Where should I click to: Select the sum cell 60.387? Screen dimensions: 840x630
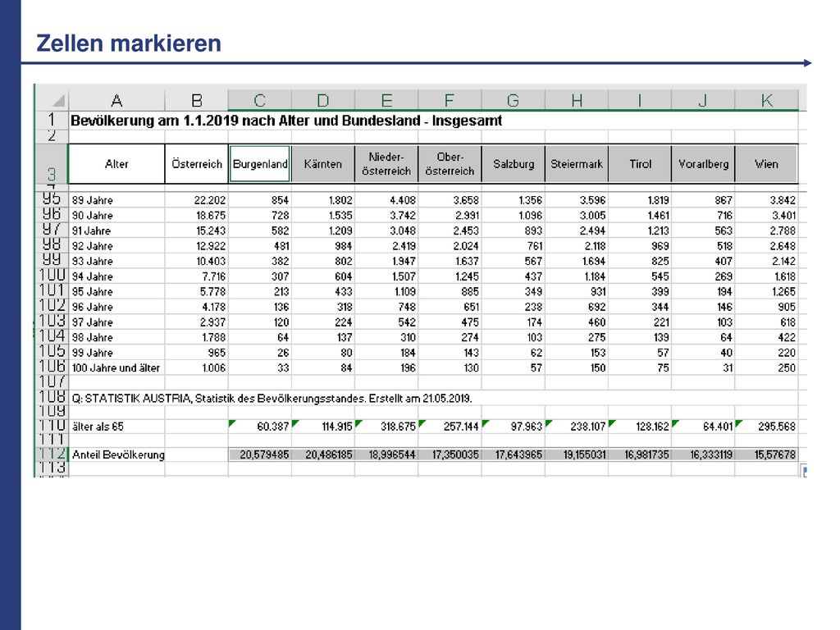pos(260,427)
